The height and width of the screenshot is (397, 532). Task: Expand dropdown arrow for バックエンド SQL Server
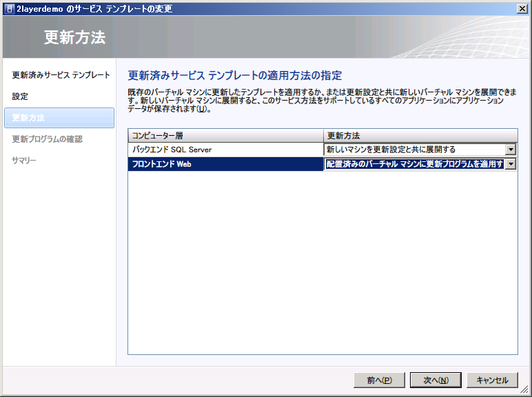[x=511, y=150]
